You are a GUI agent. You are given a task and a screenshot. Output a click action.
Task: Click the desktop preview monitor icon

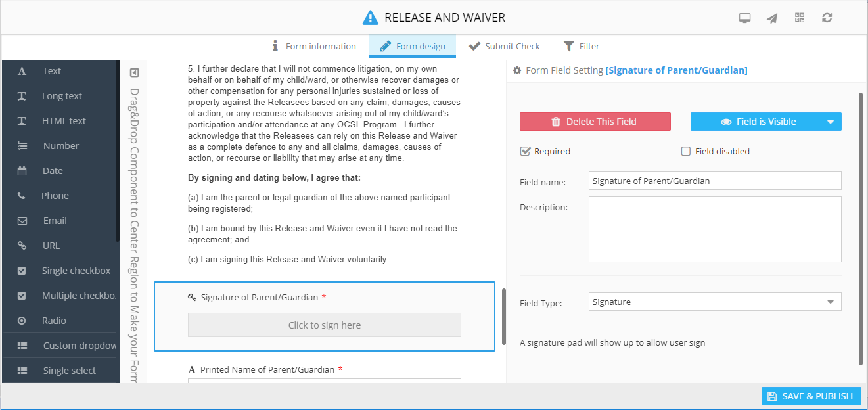coord(744,18)
